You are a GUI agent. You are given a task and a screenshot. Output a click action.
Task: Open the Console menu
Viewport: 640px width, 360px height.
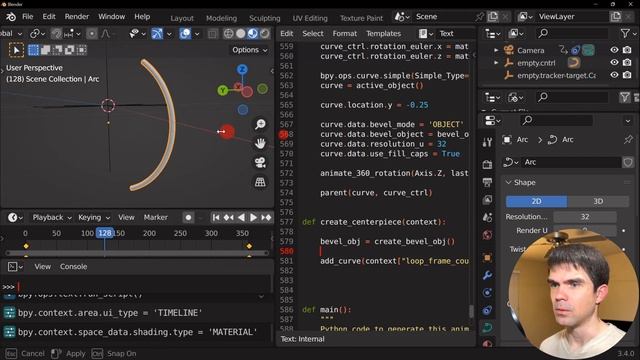(x=73, y=267)
